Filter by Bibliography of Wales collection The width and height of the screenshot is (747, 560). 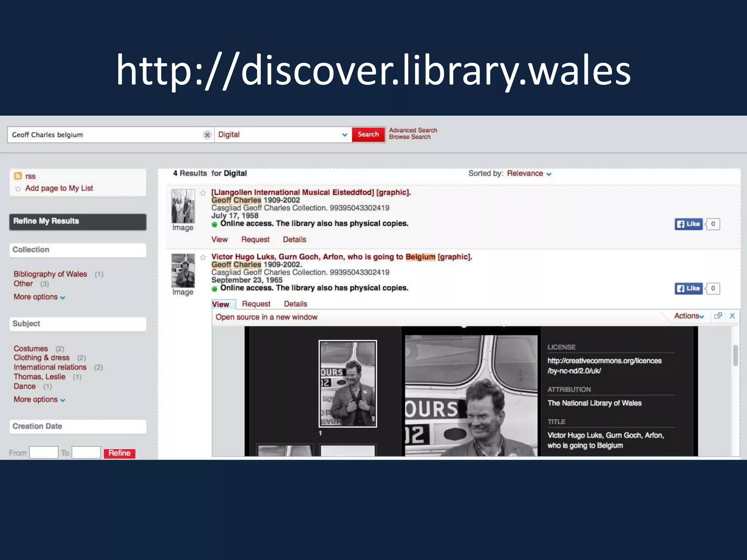(50, 274)
